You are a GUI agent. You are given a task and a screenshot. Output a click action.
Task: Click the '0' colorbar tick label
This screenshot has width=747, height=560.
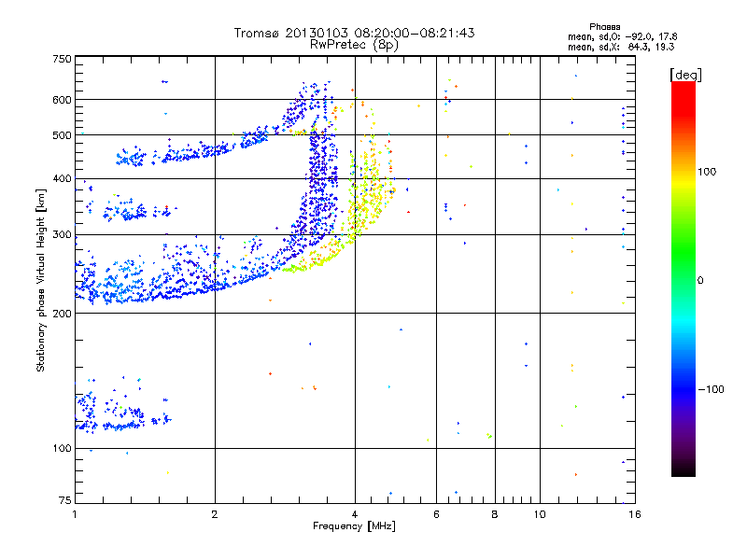(700, 281)
